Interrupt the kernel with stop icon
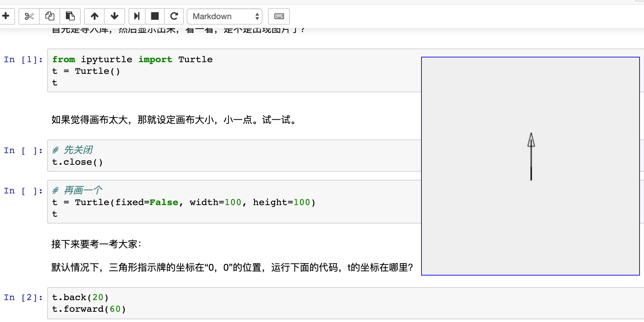The image size is (644, 322). coord(155,16)
